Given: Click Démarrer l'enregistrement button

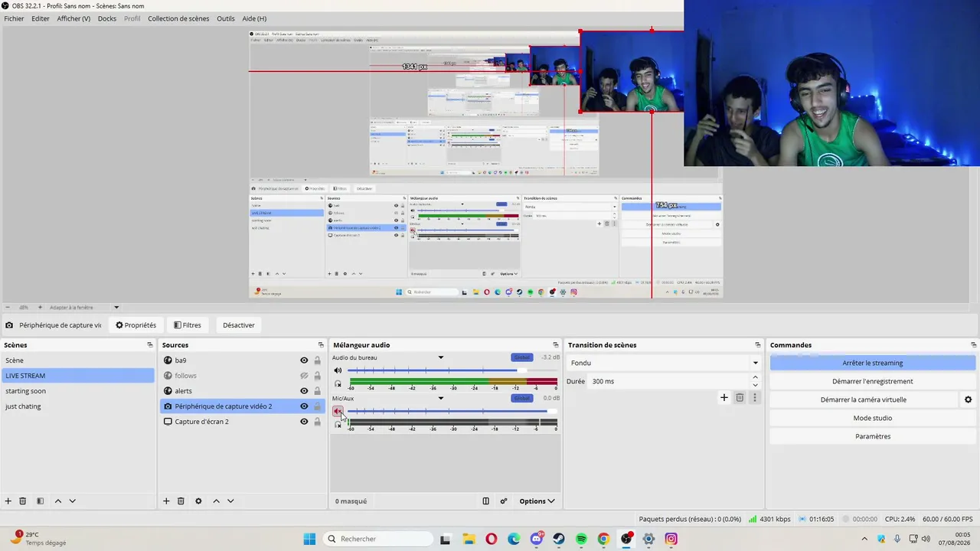Looking at the screenshot, I should 873,381.
